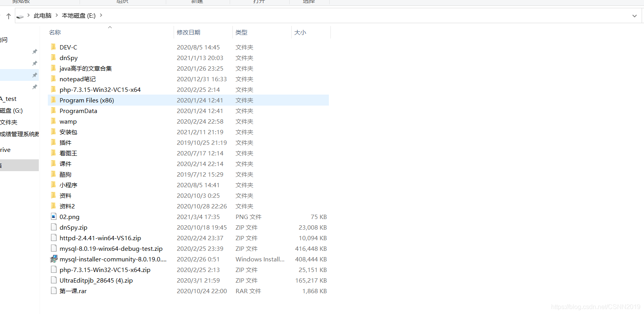Select the folder name ProgramData
The height and width of the screenshot is (314, 644).
click(78, 111)
